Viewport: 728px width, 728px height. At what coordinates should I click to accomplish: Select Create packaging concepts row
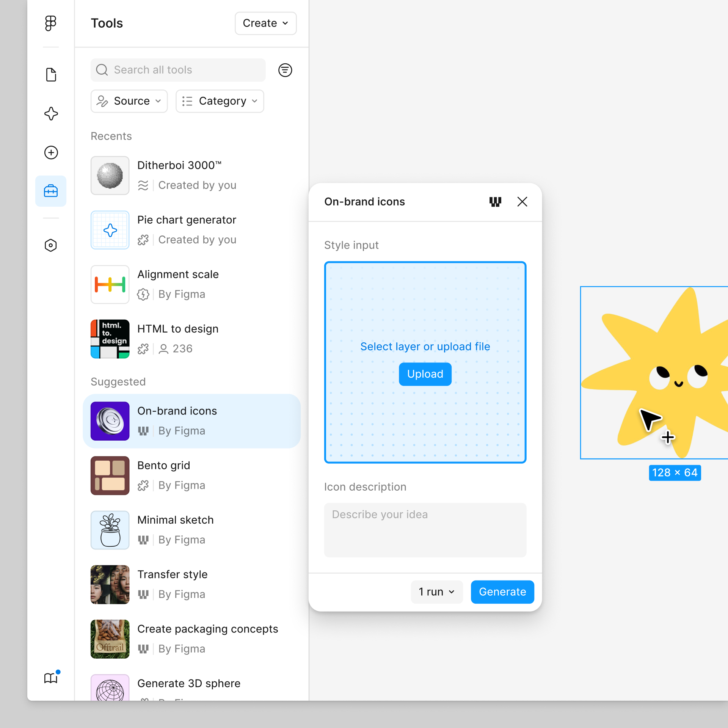(x=191, y=639)
